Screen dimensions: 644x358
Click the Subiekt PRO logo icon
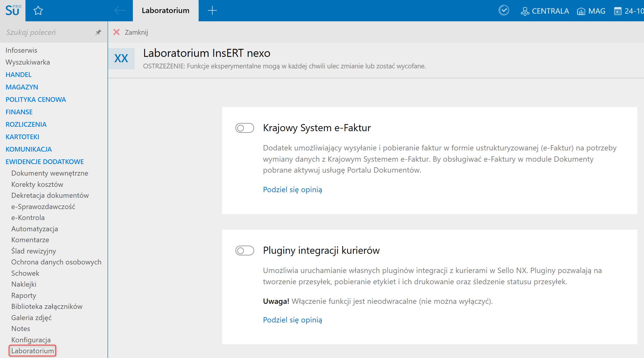pos(13,11)
